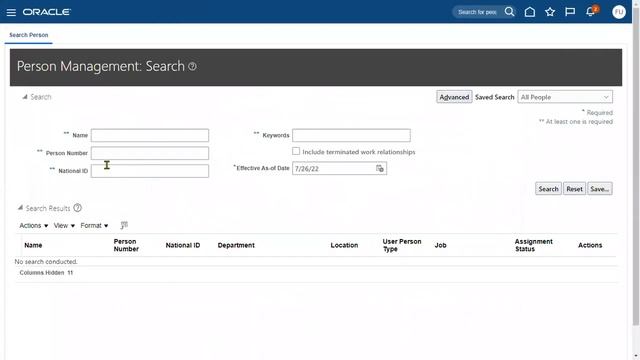
Task: Click the Save... button
Action: click(600, 189)
